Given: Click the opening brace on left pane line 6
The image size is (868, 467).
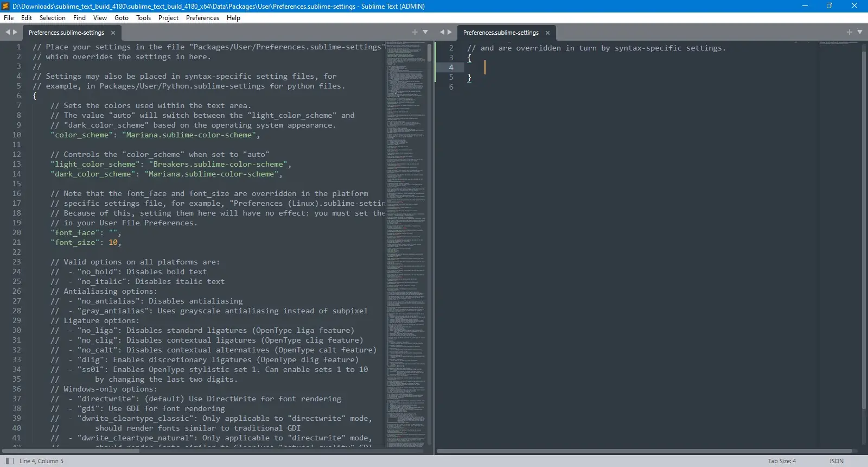Looking at the screenshot, I should 35,96.
